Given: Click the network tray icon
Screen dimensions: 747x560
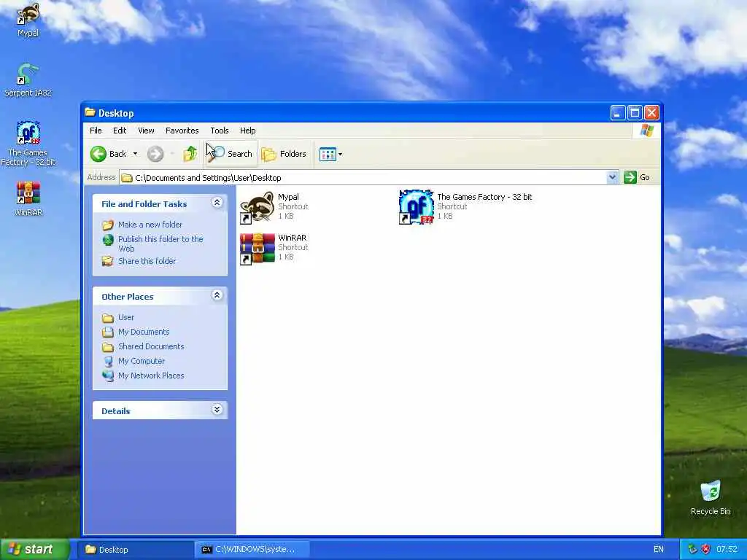Looking at the screenshot, I should (692, 549).
